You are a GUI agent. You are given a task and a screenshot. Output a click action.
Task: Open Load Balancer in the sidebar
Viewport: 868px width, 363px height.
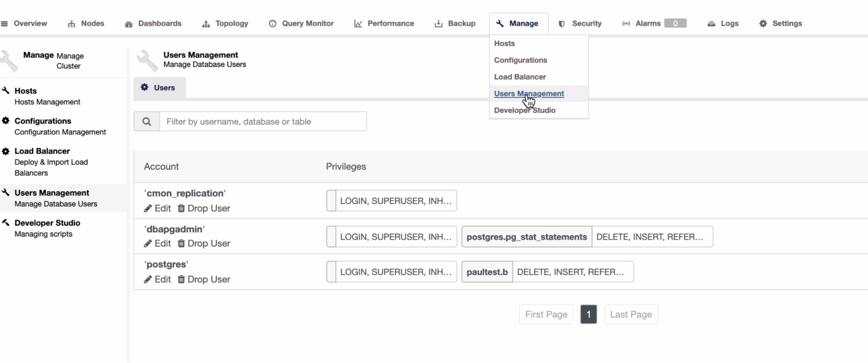(51, 162)
